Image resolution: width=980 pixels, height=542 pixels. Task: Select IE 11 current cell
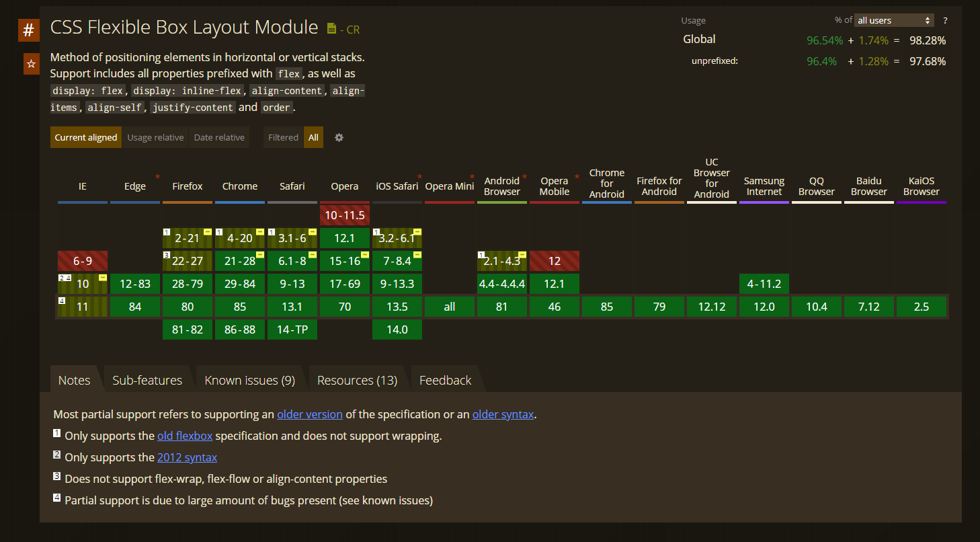click(83, 307)
